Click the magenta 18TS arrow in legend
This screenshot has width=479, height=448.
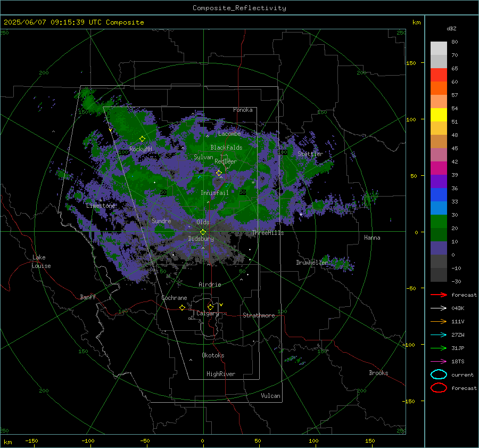(x=439, y=362)
